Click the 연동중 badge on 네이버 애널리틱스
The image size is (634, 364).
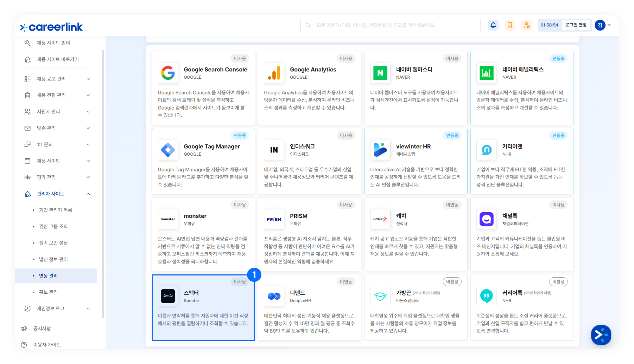[x=558, y=59]
